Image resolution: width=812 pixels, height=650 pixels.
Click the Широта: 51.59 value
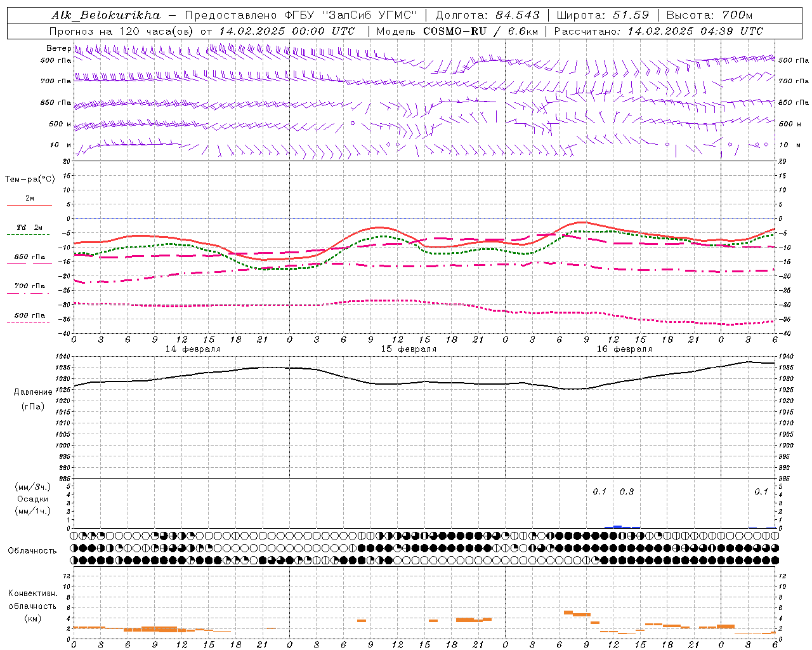click(603, 15)
